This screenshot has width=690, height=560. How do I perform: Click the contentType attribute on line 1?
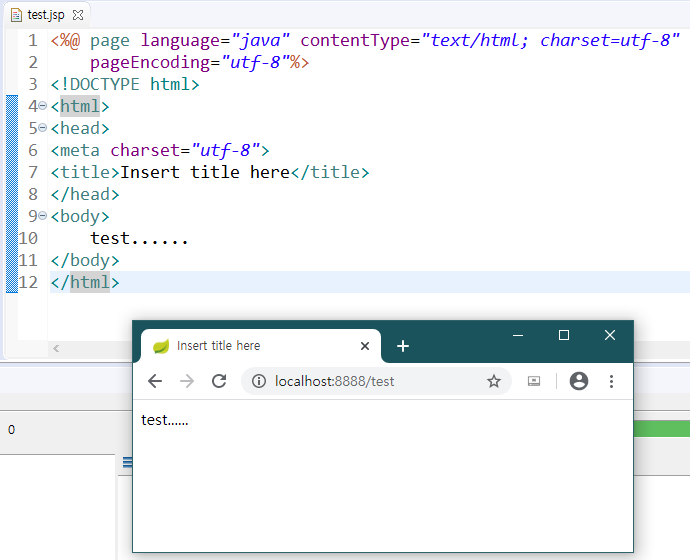355,40
